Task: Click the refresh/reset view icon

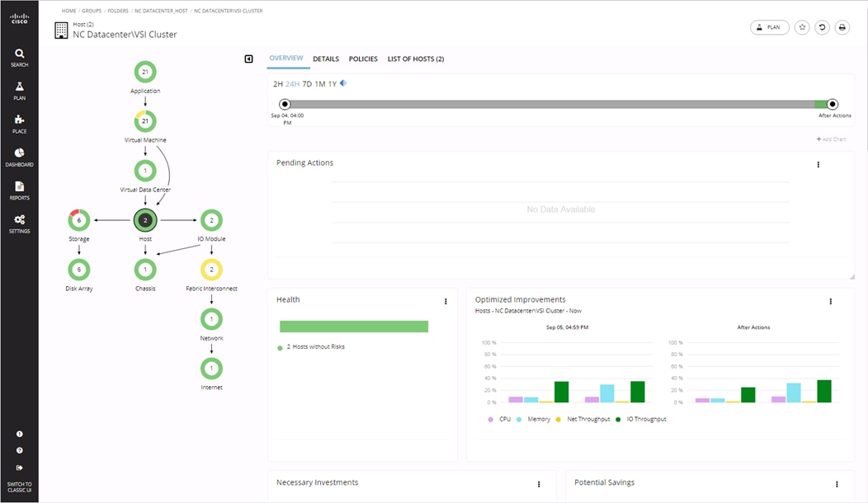Action: 822,27
